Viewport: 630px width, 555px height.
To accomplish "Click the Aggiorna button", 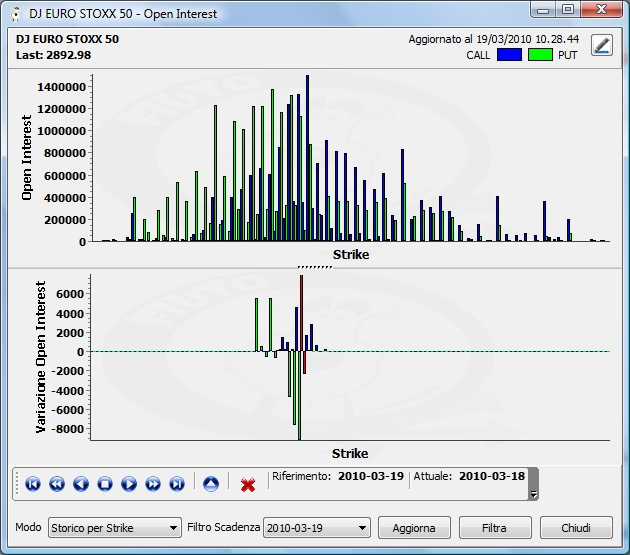I will (x=414, y=528).
